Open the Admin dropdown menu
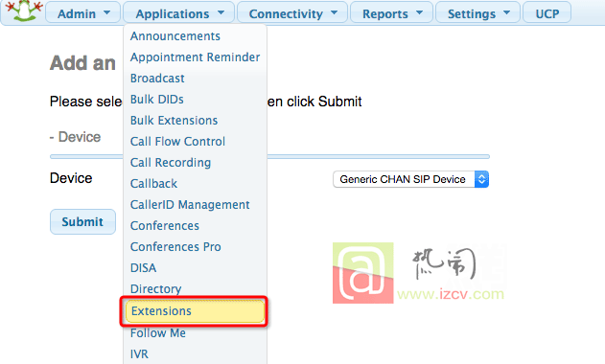The image size is (605, 364). click(83, 13)
